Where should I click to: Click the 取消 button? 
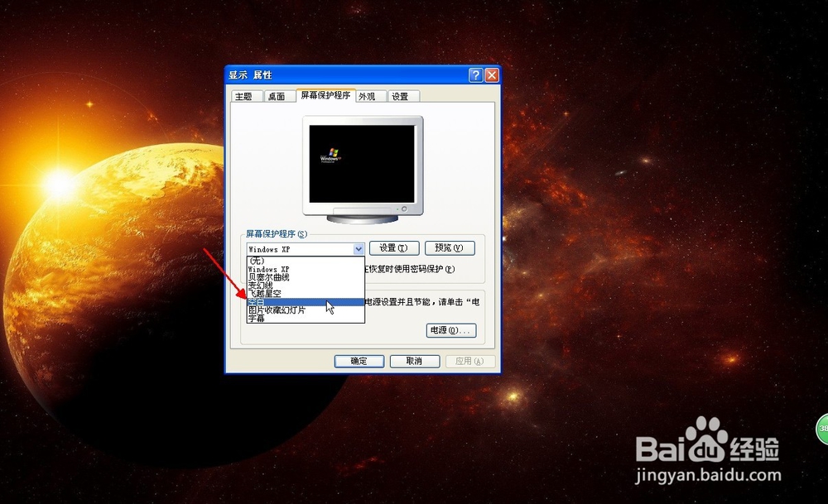(x=414, y=361)
